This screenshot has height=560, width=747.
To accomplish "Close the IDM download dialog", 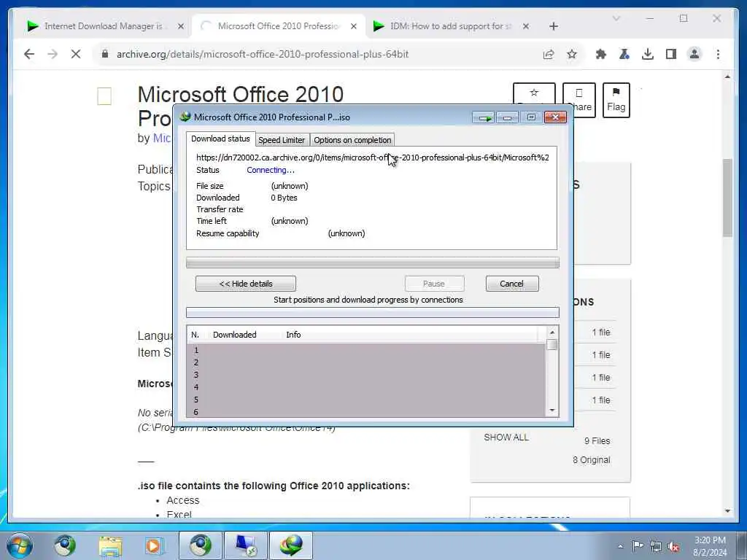I will [x=555, y=117].
